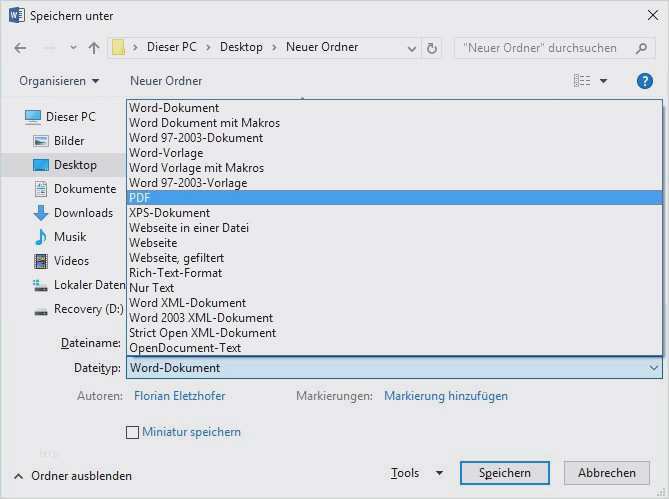Collapse folders with Ordner ausblenden
This screenshot has height=499, width=669.
73,476
